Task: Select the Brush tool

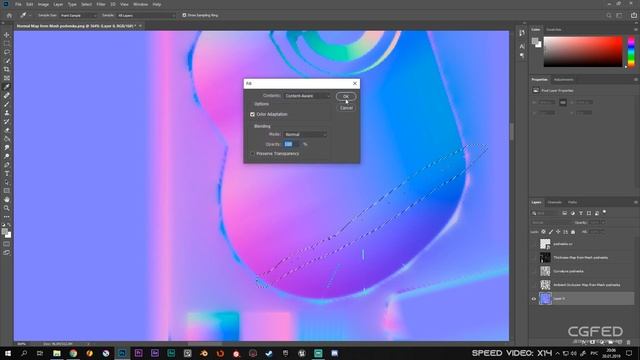Action: pyautogui.click(x=7, y=104)
